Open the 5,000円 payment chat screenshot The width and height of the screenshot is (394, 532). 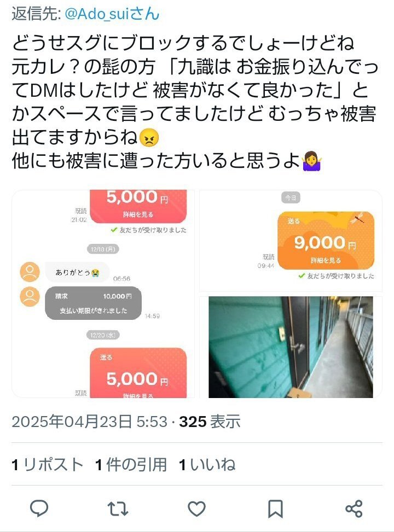coord(103,294)
